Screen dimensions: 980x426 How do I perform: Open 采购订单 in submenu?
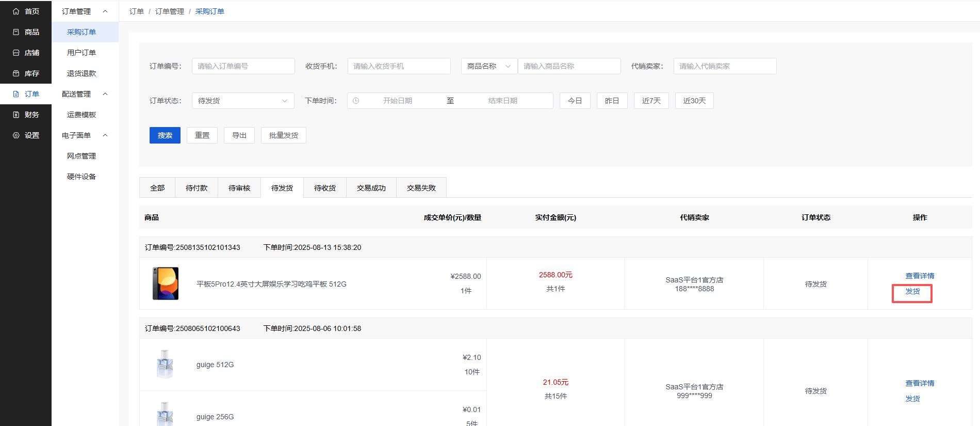(x=85, y=32)
